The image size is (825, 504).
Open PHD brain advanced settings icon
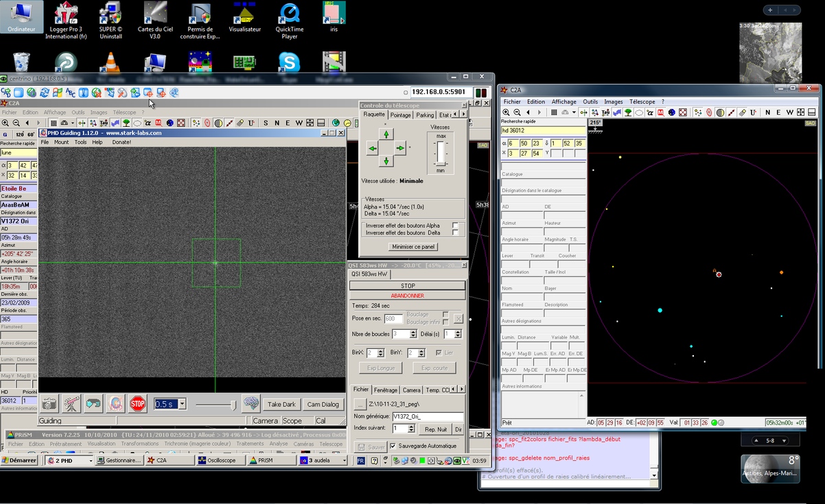[251, 403]
